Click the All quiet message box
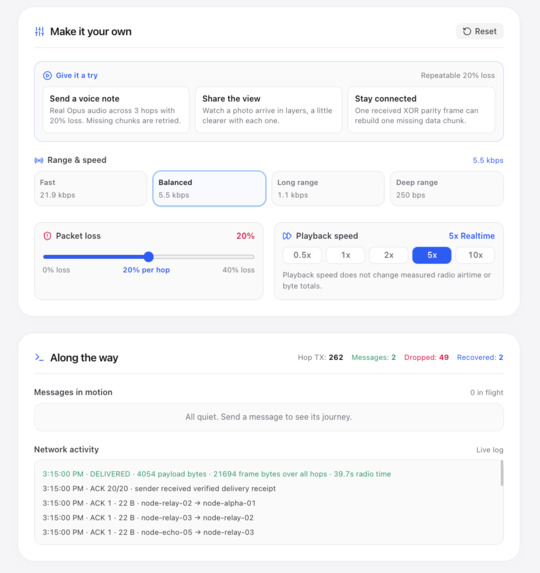The width and height of the screenshot is (540, 573). [x=269, y=417]
